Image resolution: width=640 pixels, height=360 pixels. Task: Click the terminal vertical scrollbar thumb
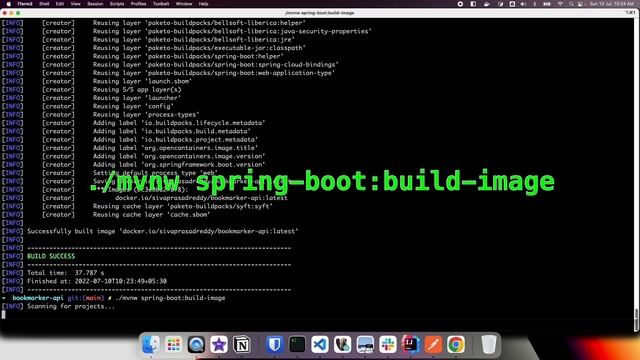click(636, 320)
